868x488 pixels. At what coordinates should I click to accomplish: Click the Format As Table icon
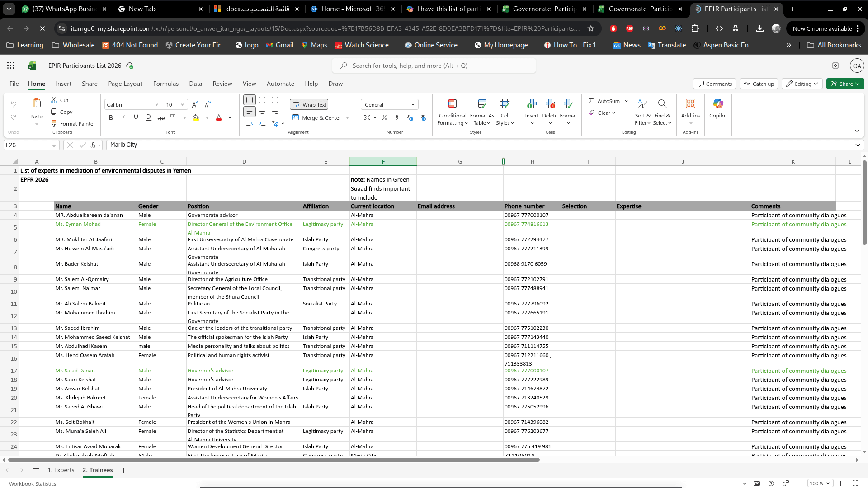(482, 104)
